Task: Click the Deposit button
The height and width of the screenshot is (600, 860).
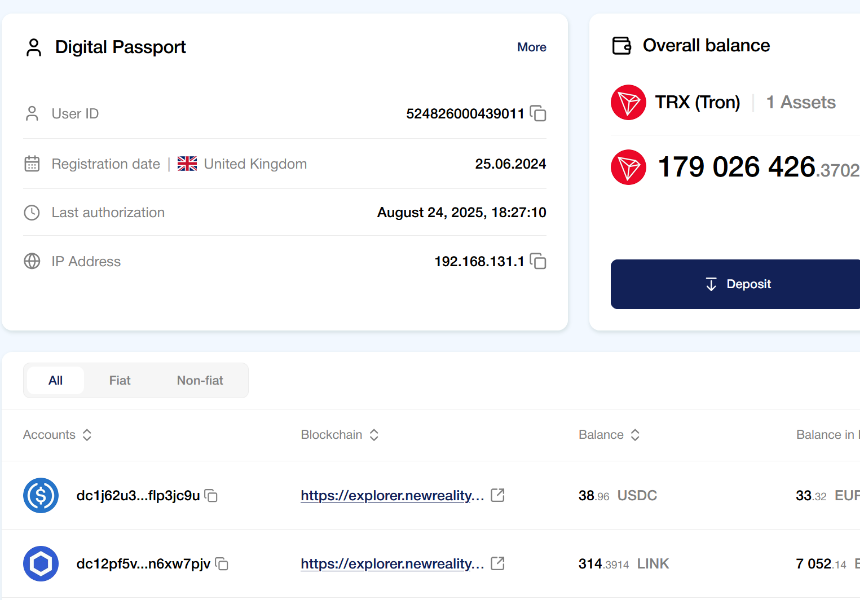Action: click(x=735, y=284)
